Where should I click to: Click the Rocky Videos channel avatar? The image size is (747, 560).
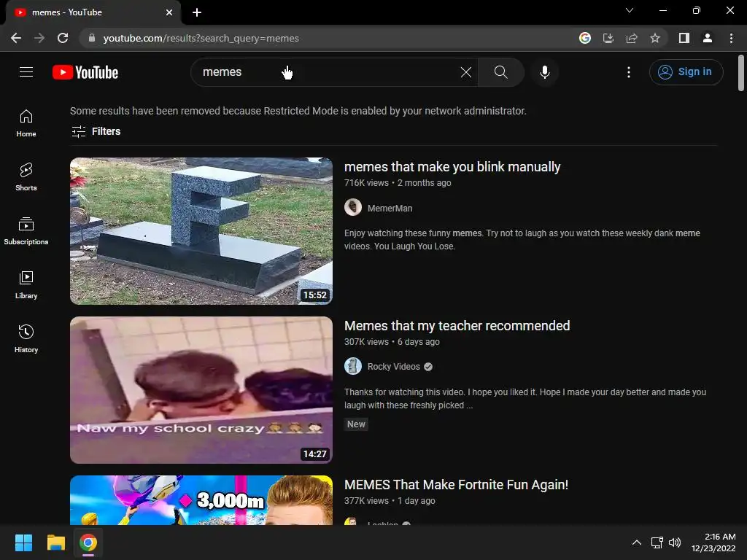[x=353, y=366]
